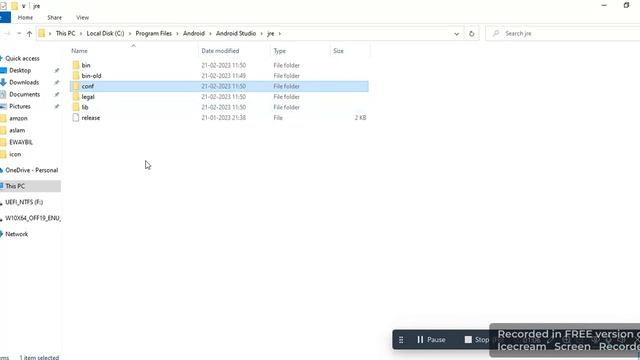640x360 pixels.
Task: Open the Share ribbon tab
Action: point(54,18)
